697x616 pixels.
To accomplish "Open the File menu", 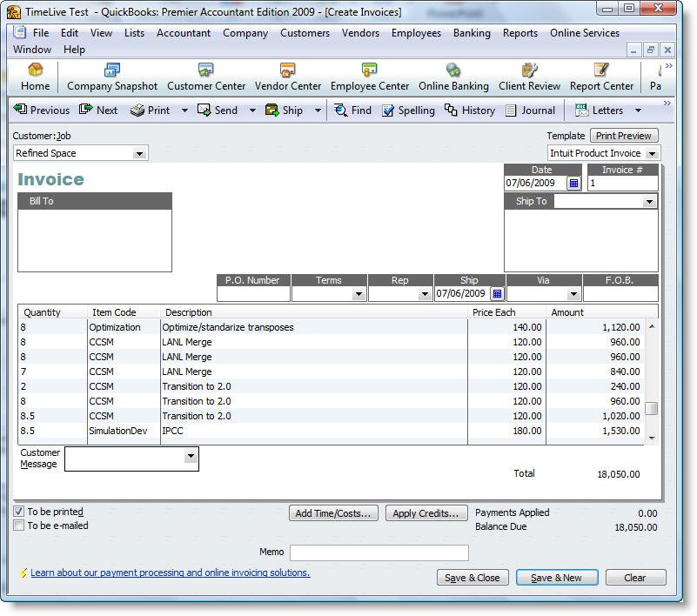I will pos(41,33).
